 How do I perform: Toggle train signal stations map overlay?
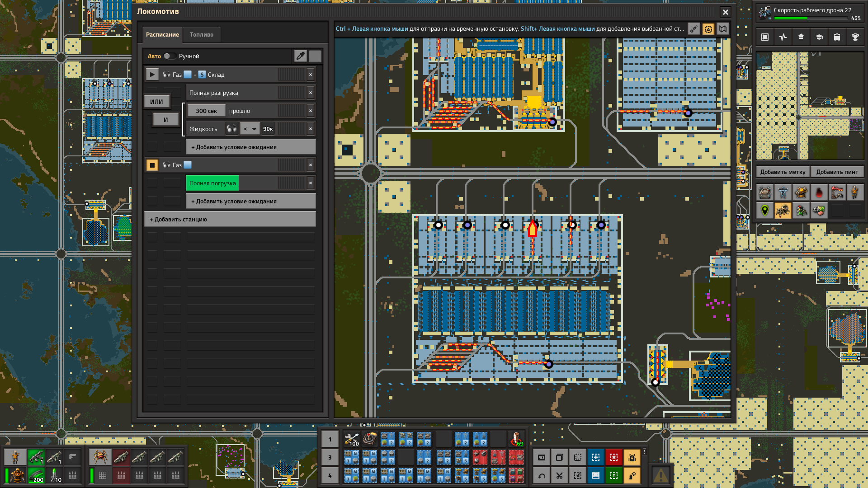(x=801, y=211)
